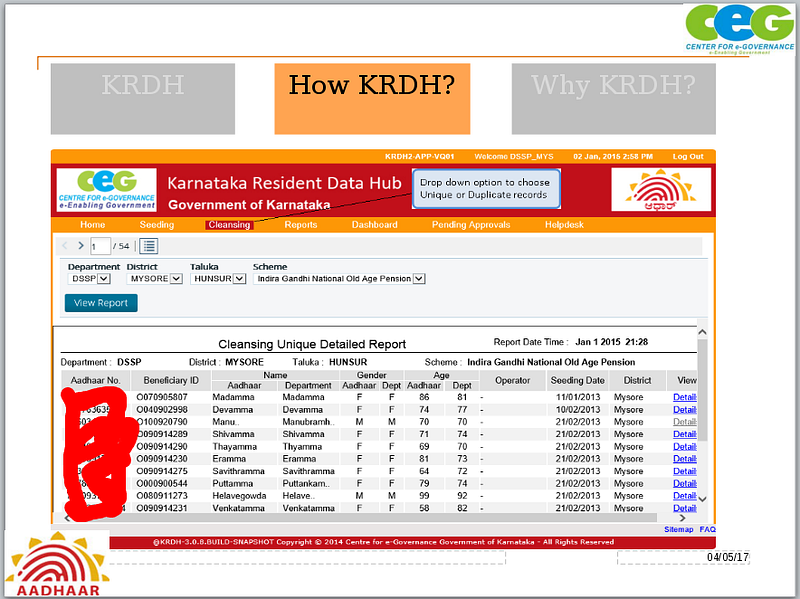Click the Sitemap link
The image size is (800, 599).
coord(679,529)
